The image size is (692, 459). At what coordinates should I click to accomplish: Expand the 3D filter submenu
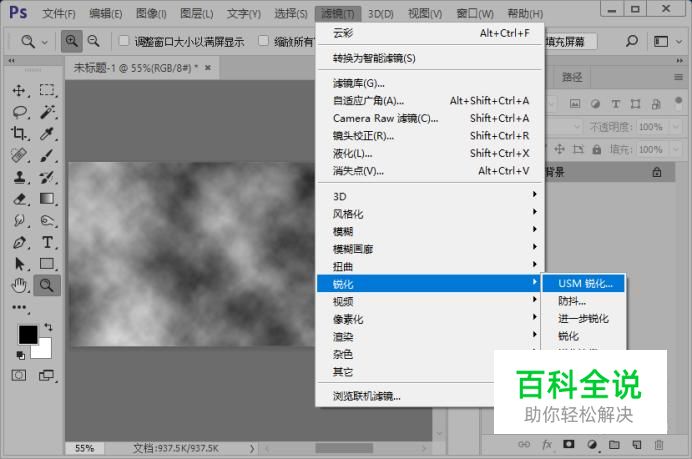click(x=430, y=196)
